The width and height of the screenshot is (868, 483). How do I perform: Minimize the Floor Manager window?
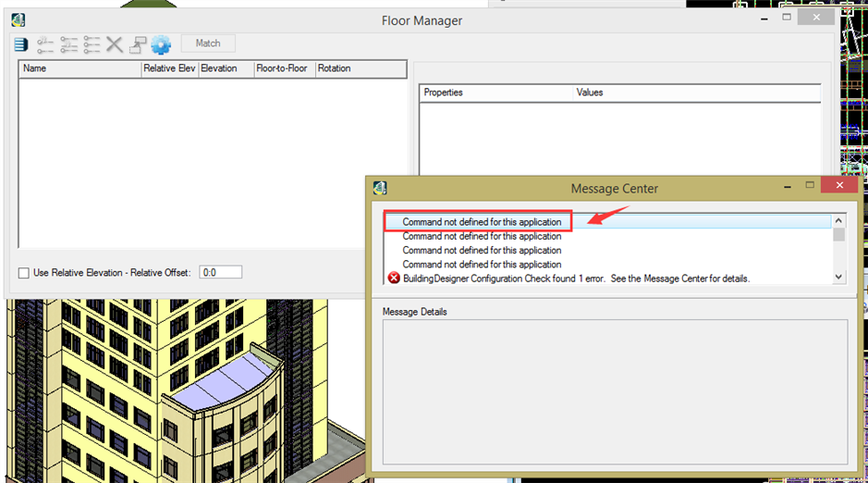(x=764, y=19)
